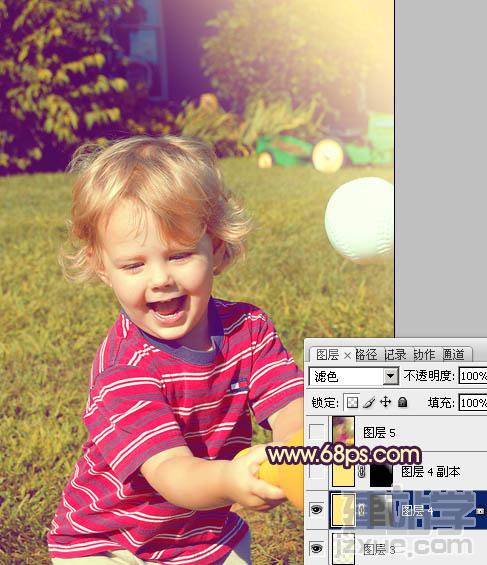487x565 pixels.
Task: Click the mask link icon on 图层 4
Action: tap(362, 510)
